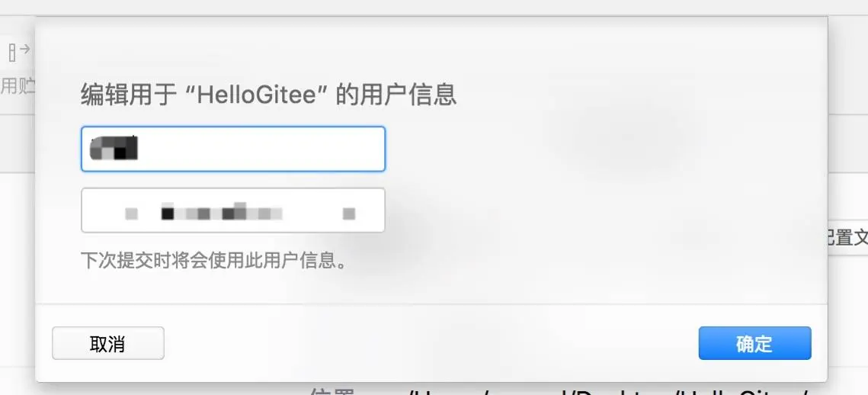Image resolution: width=868 pixels, height=395 pixels.
Task: Click the pixelated email text
Action: click(x=240, y=213)
